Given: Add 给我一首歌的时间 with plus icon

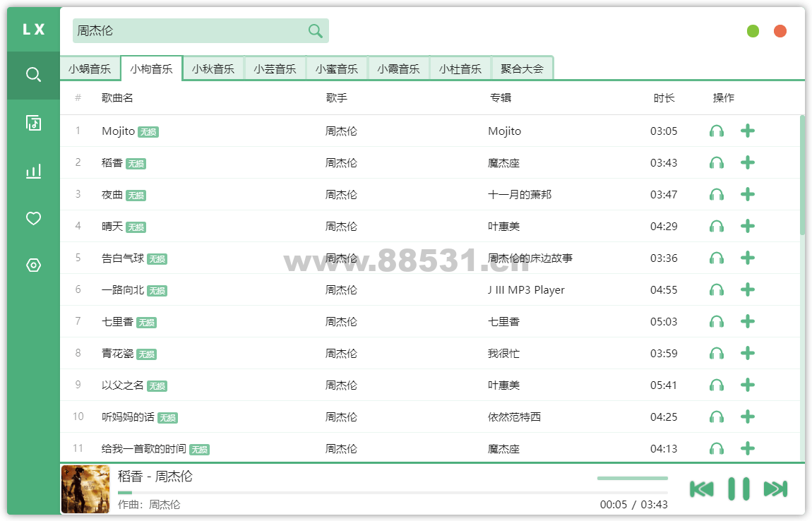Looking at the screenshot, I should [x=747, y=448].
